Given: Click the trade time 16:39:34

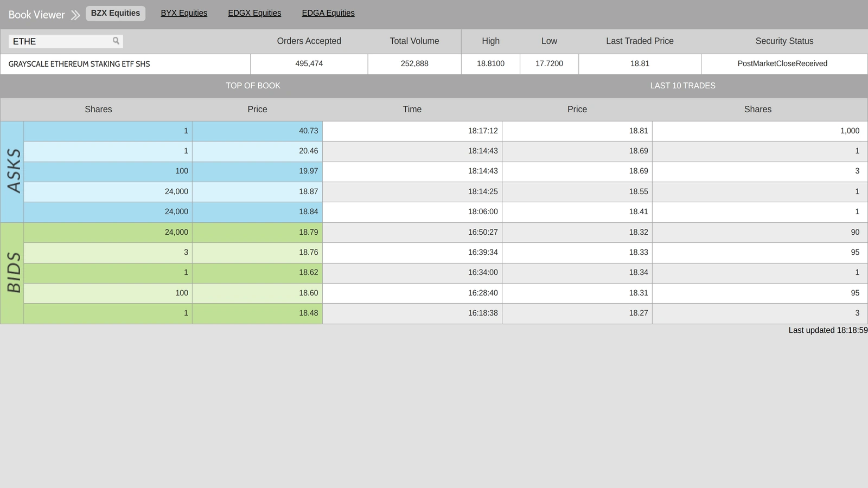Looking at the screenshot, I should [x=483, y=253].
